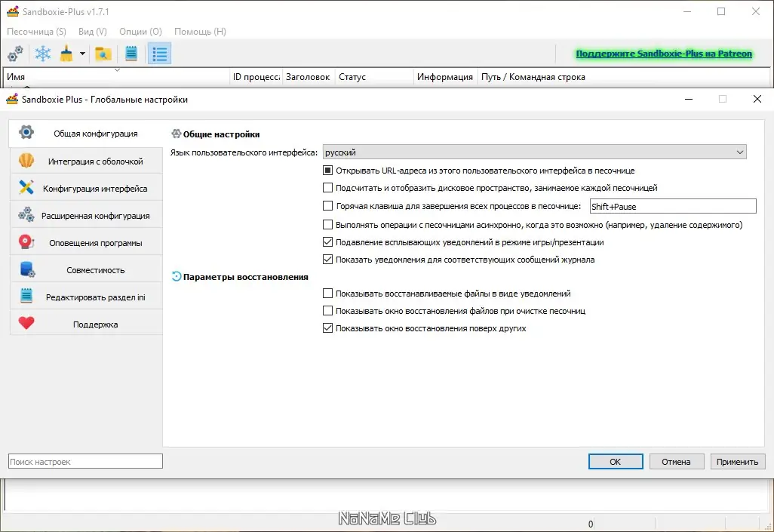
Task: Click the Информация column header
Action: (445, 77)
